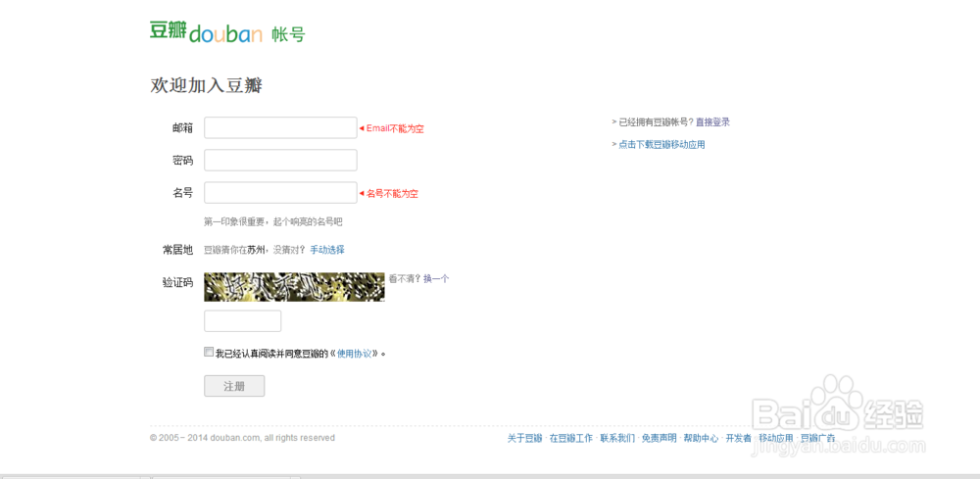The image size is (980, 479).
Task: Click the 欢迎加入豆瓣 heading
Action: point(206,85)
